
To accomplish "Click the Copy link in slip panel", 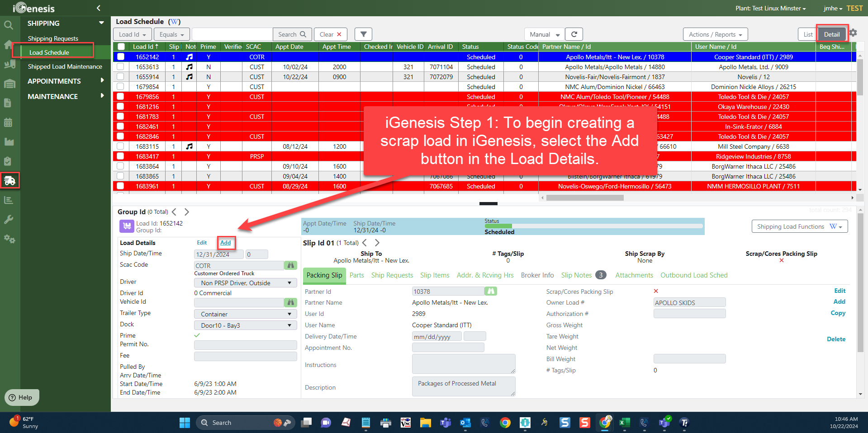I will pos(838,313).
